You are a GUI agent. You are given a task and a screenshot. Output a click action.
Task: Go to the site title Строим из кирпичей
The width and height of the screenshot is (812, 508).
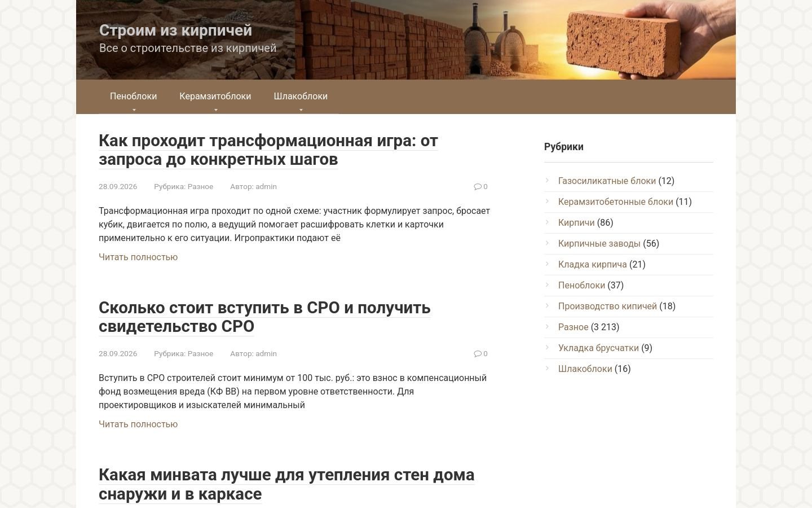175,30
